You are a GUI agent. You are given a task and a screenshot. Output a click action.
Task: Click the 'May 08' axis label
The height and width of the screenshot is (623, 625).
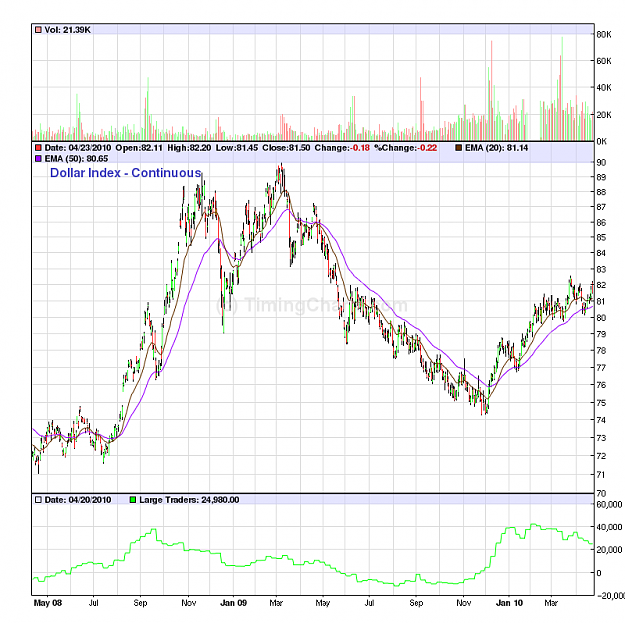pos(47,603)
